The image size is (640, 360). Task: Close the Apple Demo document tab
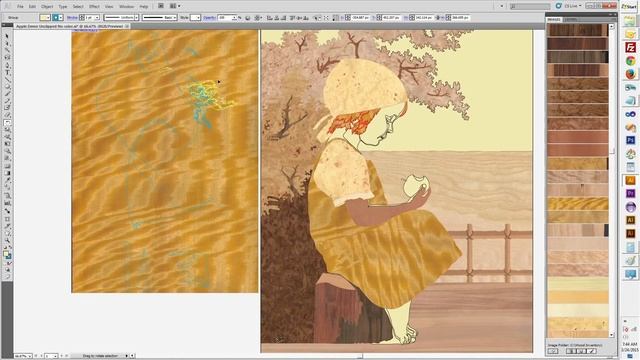click(127, 26)
